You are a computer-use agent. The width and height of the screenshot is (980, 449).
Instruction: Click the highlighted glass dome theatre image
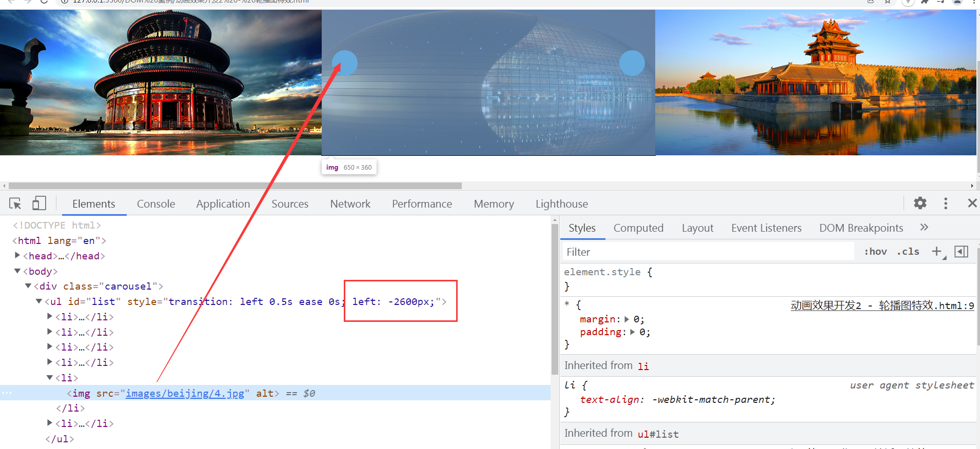(x=488, y=83)
